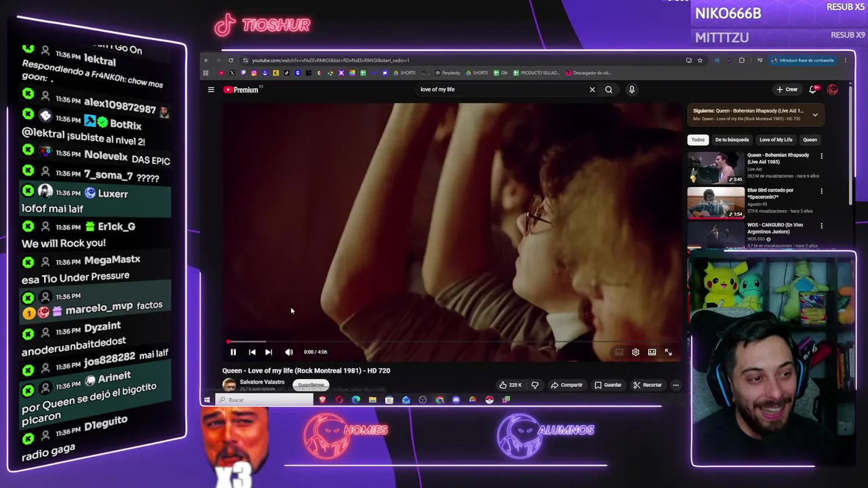Open YouTube notifications bell
This screenshot has height=488, width=868.
(x=813, y=89)
